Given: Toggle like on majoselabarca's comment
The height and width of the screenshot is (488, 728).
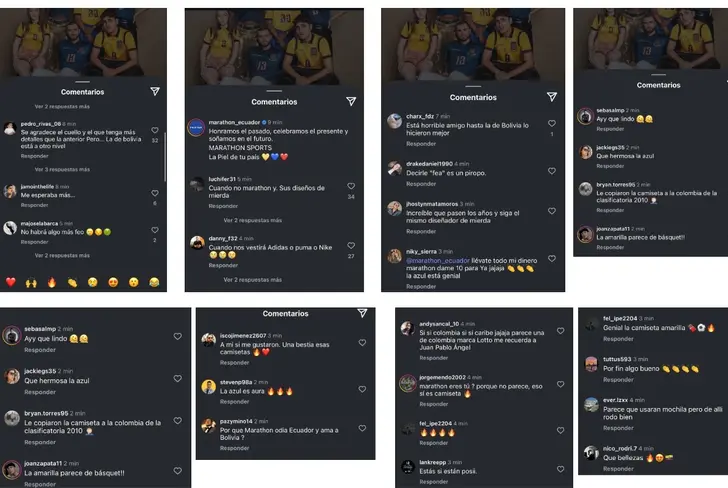Looking at the screenshot, I should pyautogui.click(x=155, y=230).
